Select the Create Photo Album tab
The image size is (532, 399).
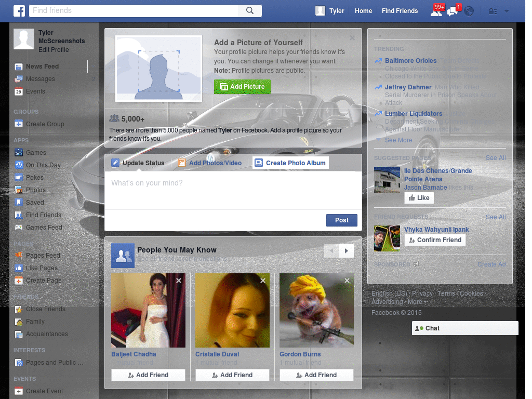click(291, 163)
